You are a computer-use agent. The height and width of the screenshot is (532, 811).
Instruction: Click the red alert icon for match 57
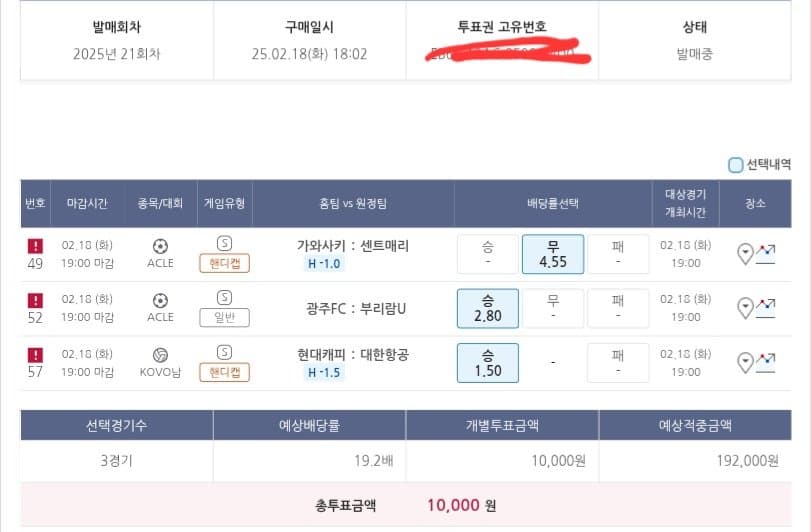[x=35, y=355]
